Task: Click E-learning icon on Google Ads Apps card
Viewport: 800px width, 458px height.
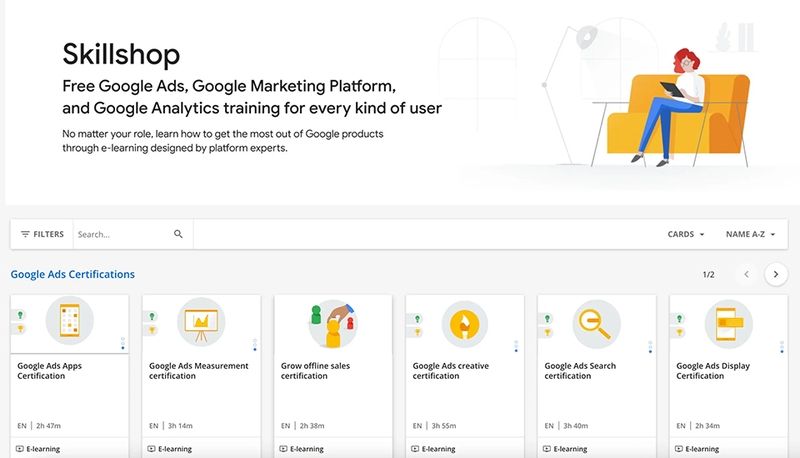Action: click(20, 449)
